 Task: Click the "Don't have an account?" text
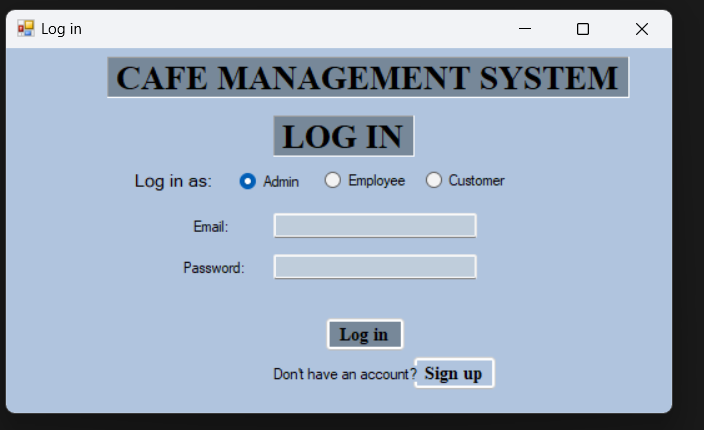[x=344, y=374]
